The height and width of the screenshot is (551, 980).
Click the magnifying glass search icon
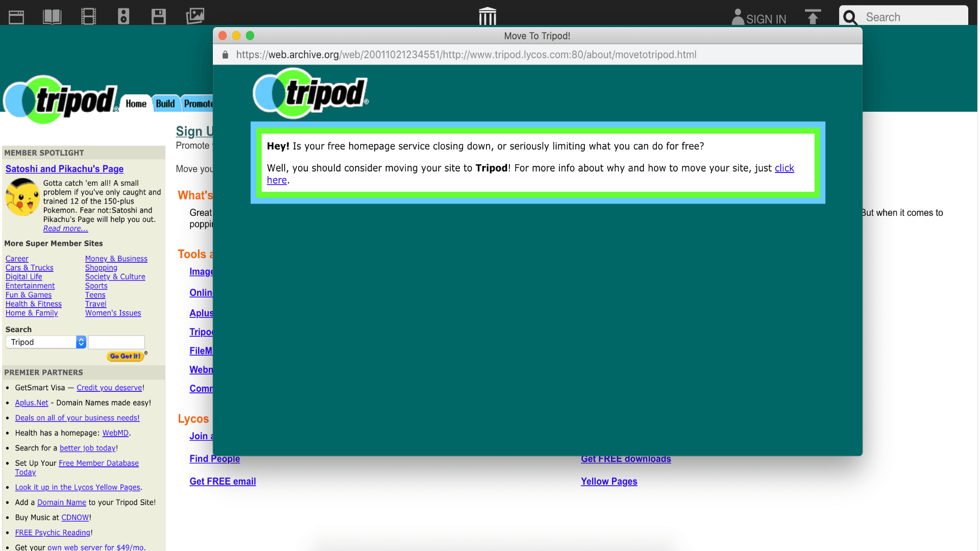(850, 17)
